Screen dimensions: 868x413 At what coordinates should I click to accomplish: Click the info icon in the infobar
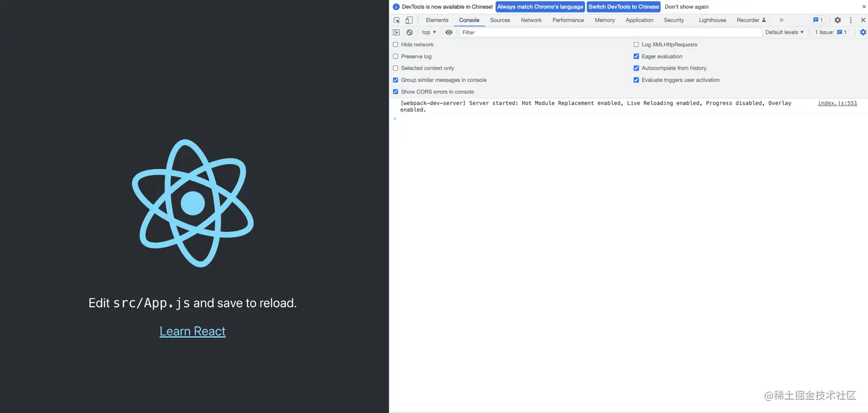[396, 7]
